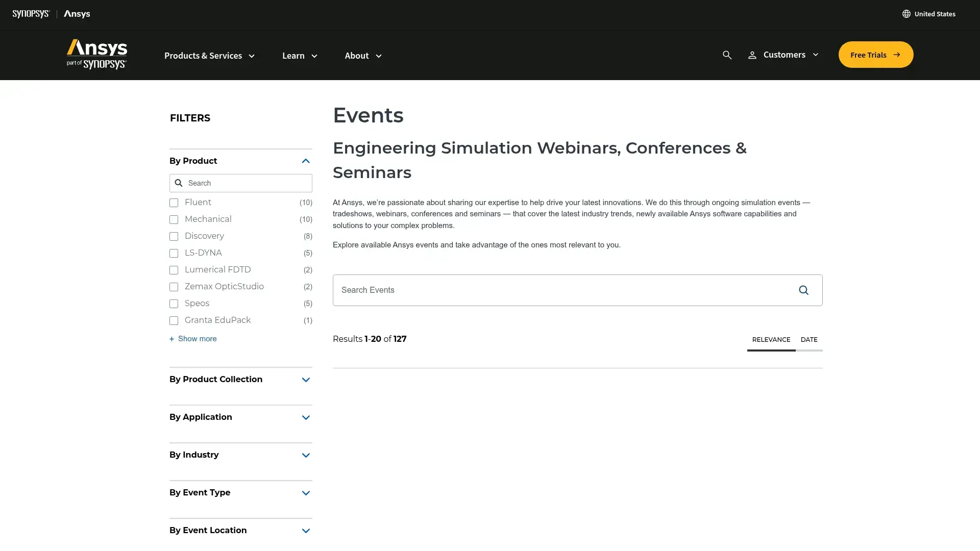Submit events search with magnifier icon
Viewport: 980px width, 551px height.
pos(803,290)
